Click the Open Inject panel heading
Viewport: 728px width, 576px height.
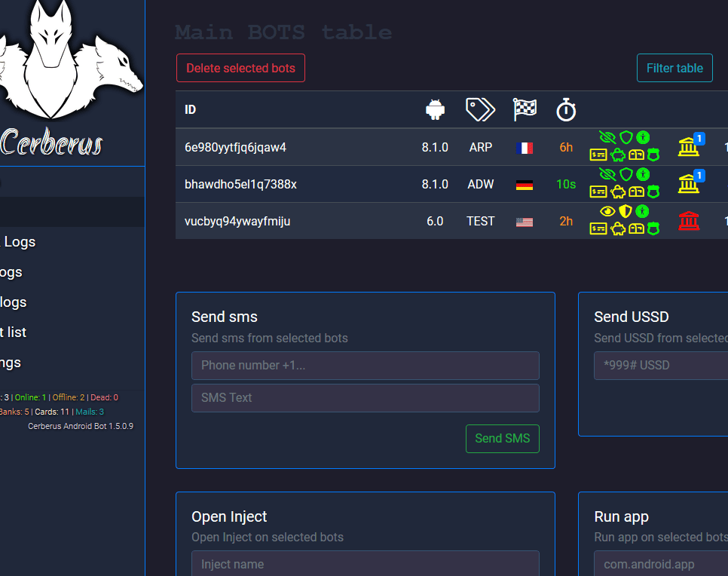tap(229, 516)
